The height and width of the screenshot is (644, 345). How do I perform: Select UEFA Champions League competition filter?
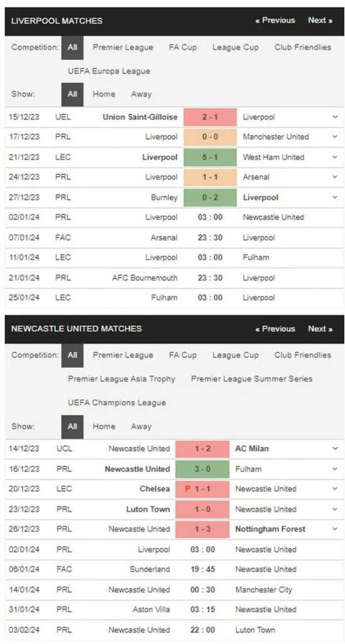click(116, 403)
